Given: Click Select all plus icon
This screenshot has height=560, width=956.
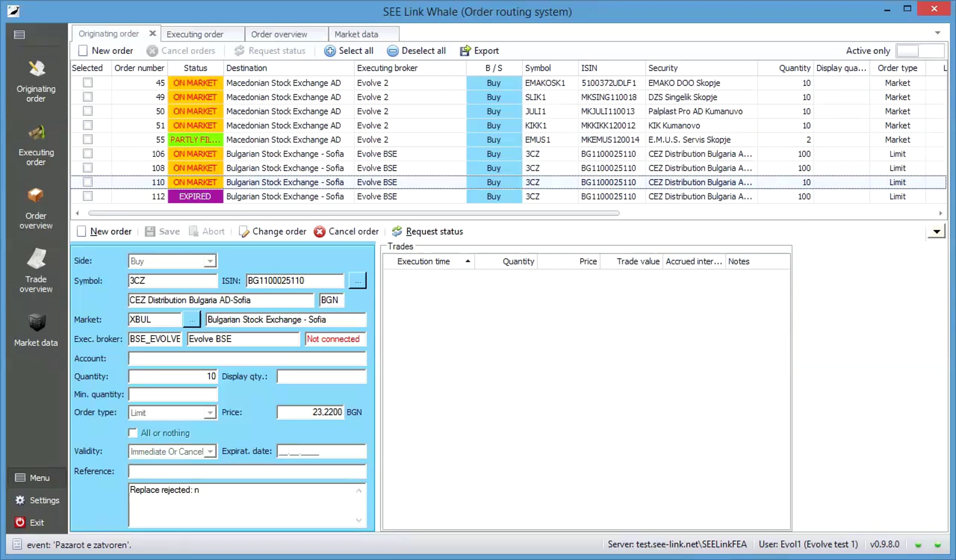Looking at the screenshot, I should coord(329,51).
